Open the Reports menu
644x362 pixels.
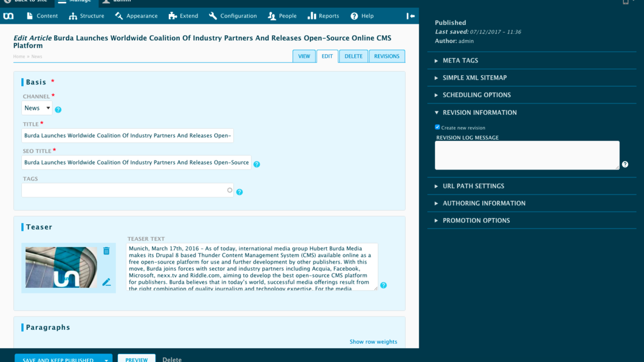[324, 16]
